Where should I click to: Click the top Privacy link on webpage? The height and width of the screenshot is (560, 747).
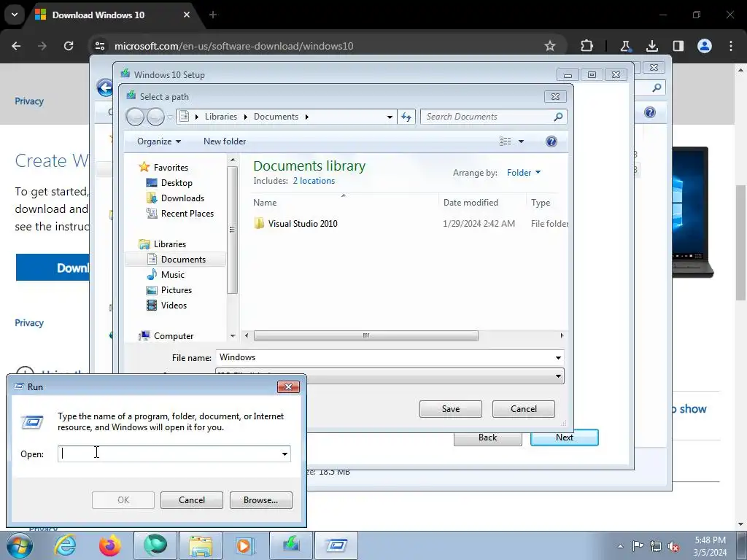29,101
